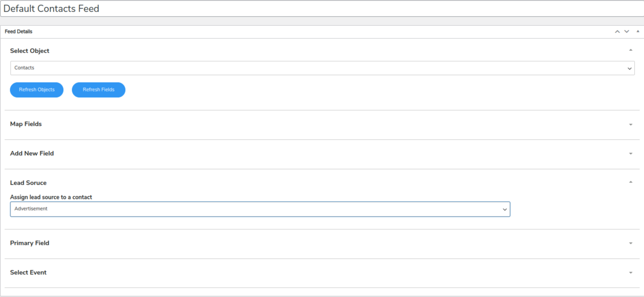
Task: Expand the Add New Field section
Action: click(x=630, y=153)
